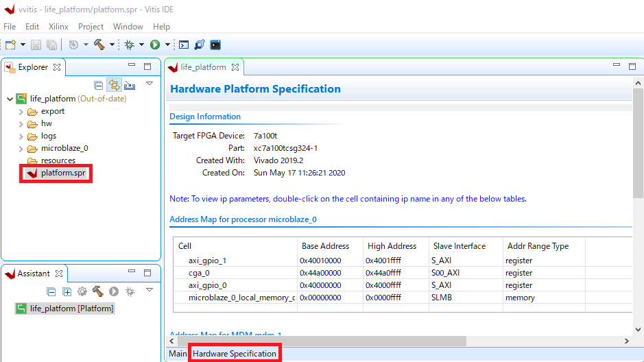Open the Explorer view menu arrow

click(150, 84)
